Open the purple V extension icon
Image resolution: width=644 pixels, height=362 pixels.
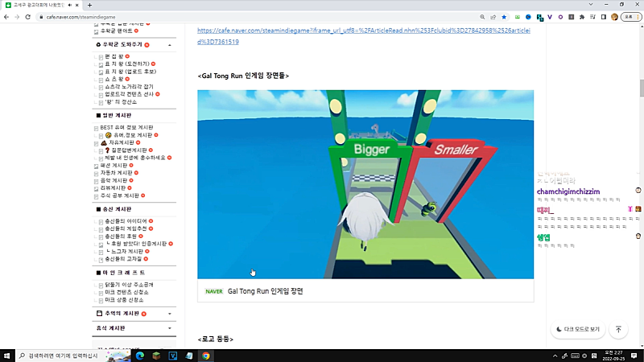pyautogui.click(x=550, y=17)
